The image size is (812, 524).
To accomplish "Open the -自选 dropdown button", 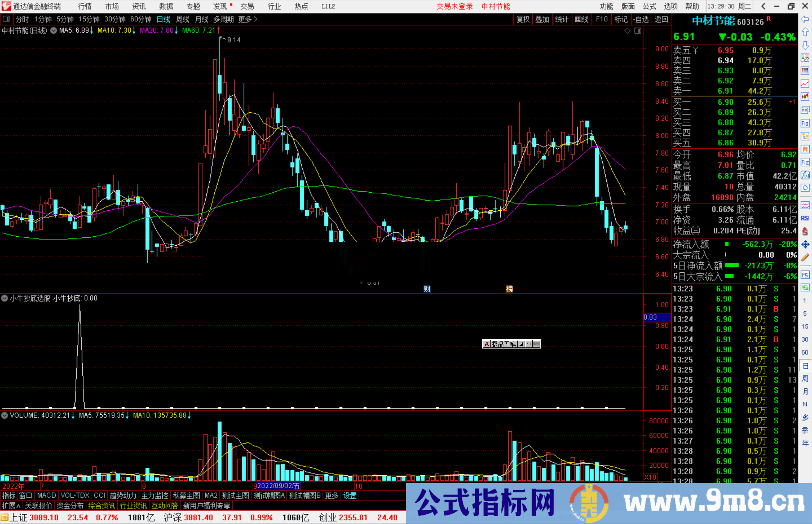I will pos(641,19).
